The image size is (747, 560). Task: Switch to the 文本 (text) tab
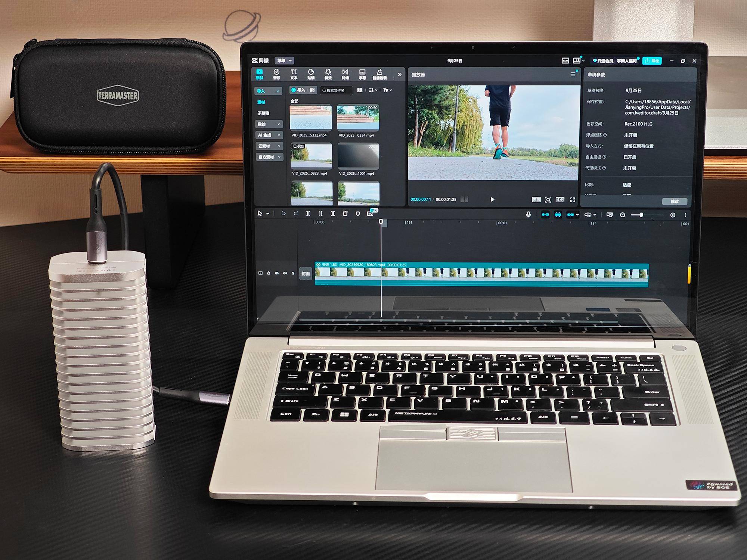[x=294, y=74]
